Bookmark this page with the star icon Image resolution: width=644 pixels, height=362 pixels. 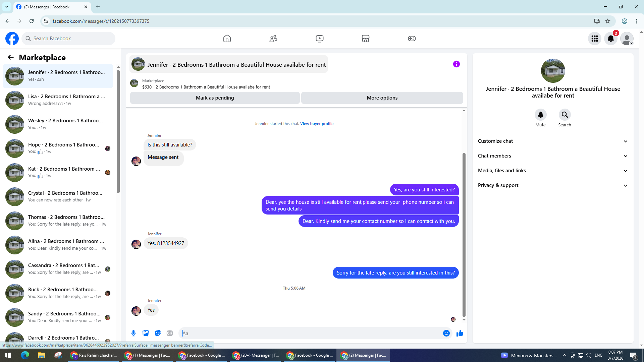[608, 21]
